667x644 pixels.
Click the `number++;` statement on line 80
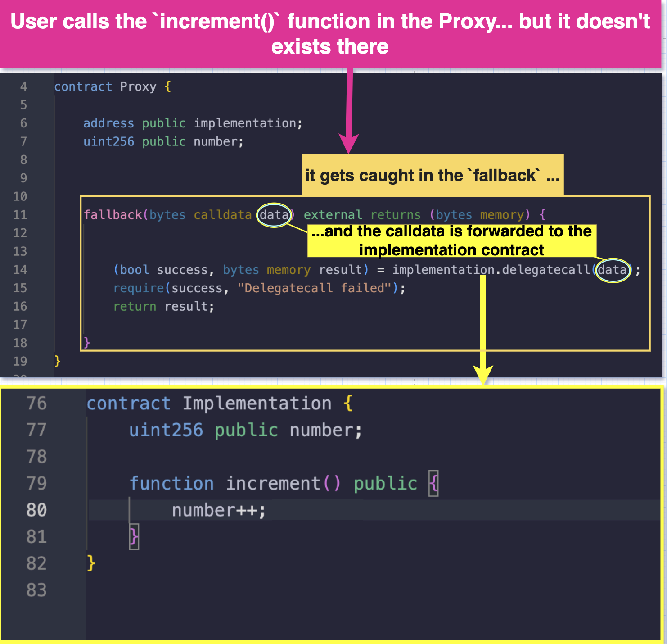219,510
